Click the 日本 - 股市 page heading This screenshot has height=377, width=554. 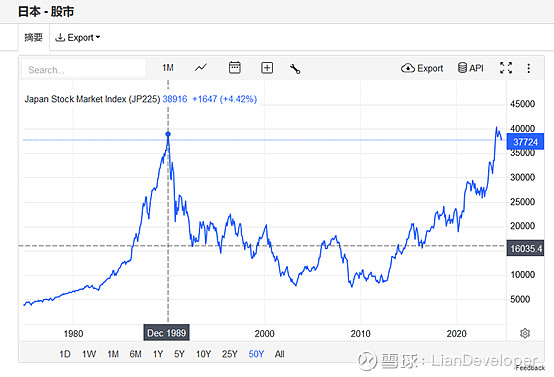46,12
